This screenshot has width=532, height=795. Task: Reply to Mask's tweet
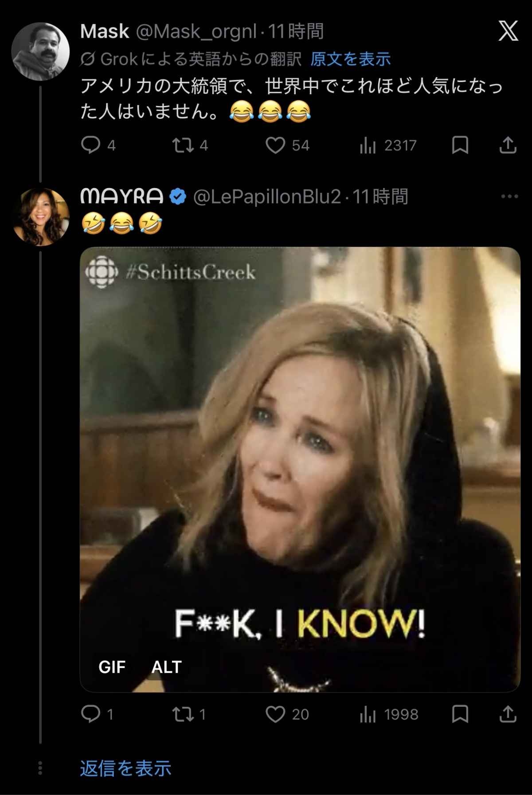(91, 145)
